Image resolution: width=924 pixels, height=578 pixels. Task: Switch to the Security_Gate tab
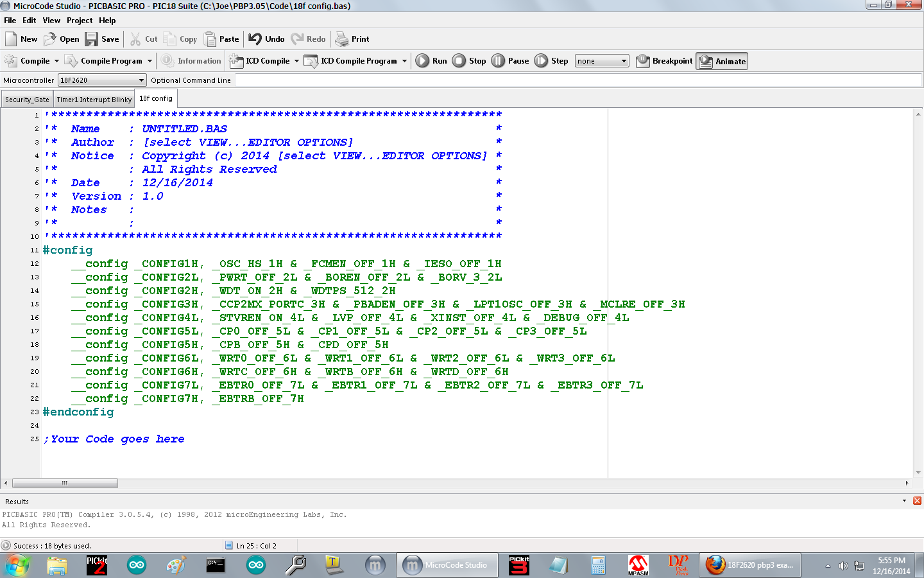[27, 100]
